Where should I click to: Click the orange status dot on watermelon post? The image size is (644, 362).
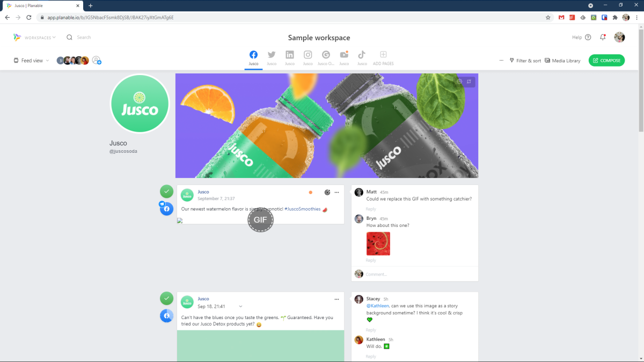(x=310, y=192)
